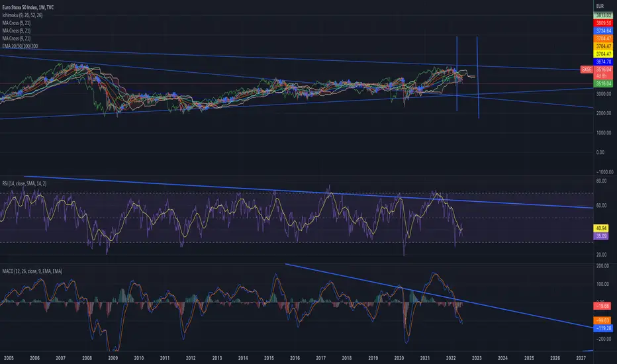Click the SX5E symbol tag

pos(587,69)
